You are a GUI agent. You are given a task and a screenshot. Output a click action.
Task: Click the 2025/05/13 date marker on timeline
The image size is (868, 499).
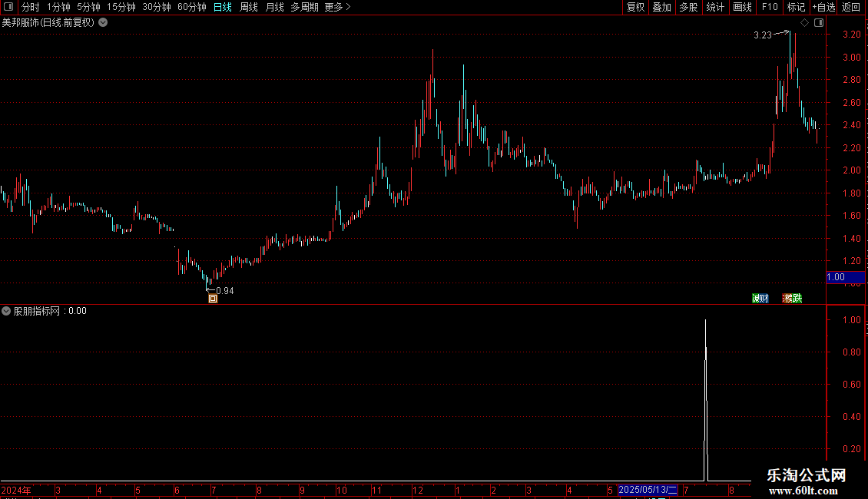tap(648, 490)
